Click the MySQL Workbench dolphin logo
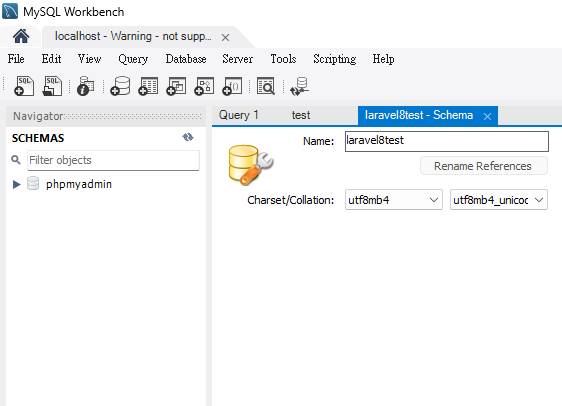Viewport: 562px width, 406px height. (x=10, y=11)
